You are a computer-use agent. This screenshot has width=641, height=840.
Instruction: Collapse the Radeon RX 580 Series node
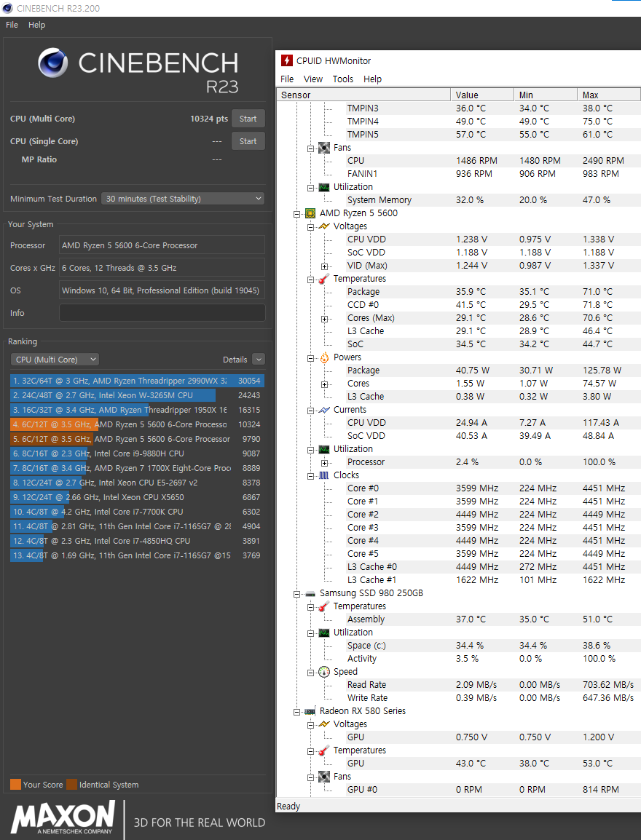(x=297, y=712)
